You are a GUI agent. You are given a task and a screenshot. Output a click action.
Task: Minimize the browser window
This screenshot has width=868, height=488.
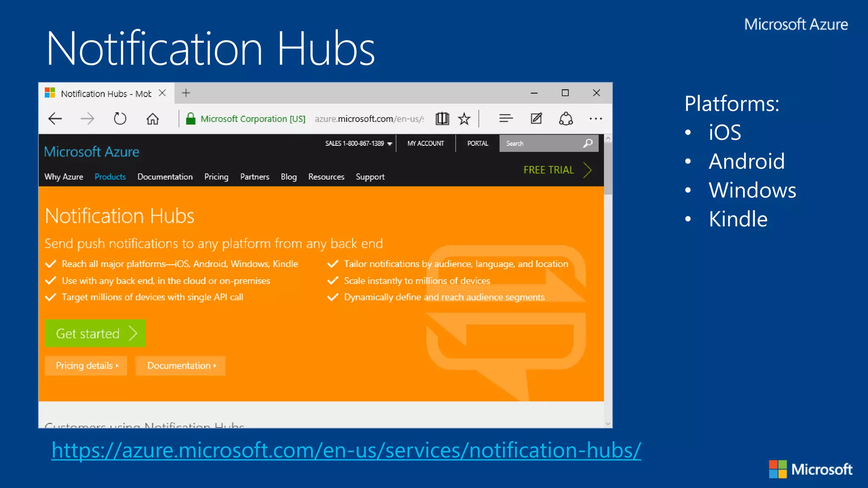coord(534,93)
